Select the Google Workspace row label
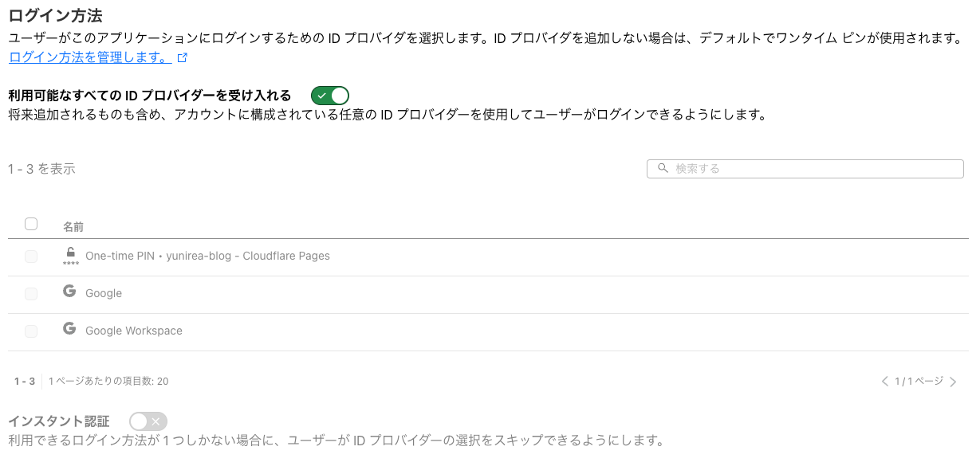This screenshot has width=980, height=470. (134, 331)
